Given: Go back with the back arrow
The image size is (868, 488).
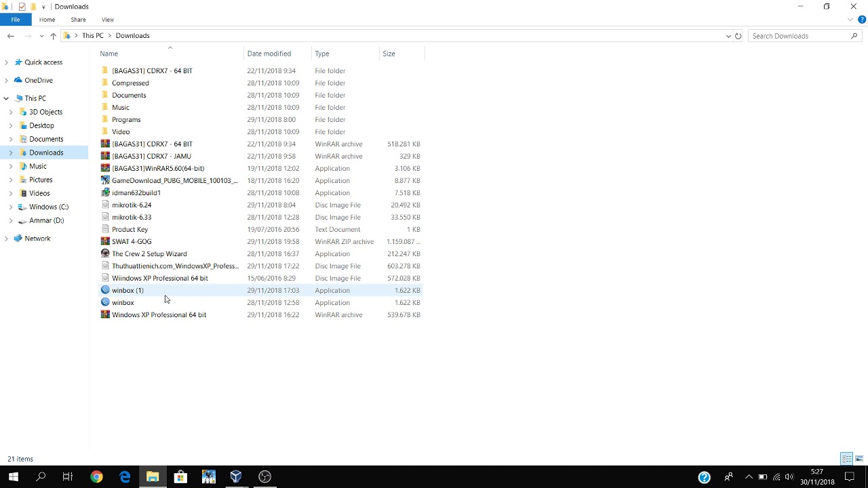Looking at the screenshot, I should point(11,36).
